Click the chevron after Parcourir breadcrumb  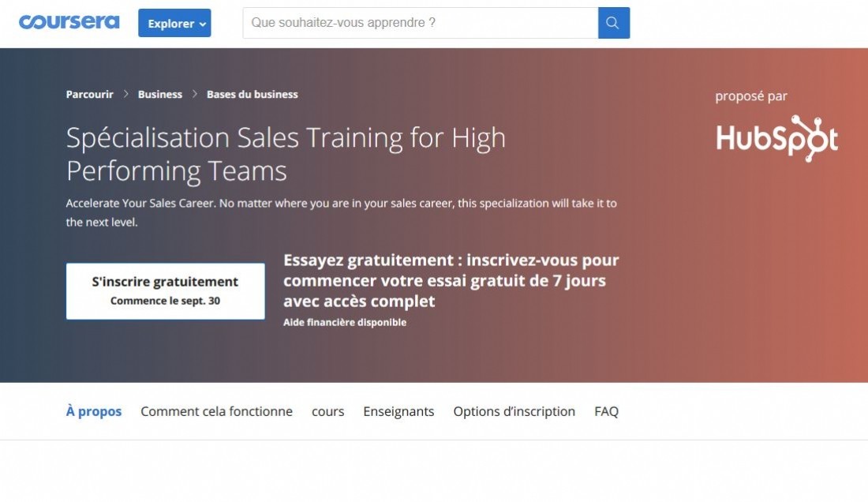125,94
